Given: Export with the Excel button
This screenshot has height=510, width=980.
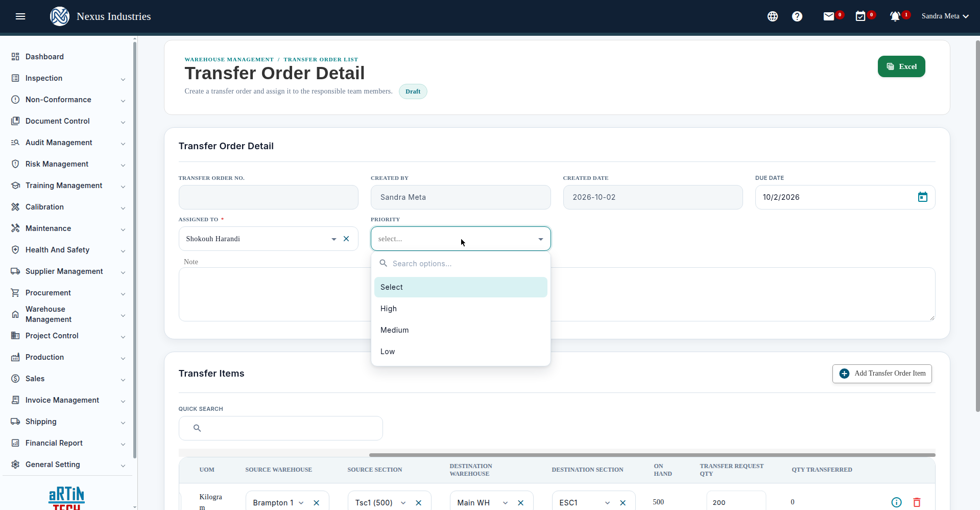Looking at the screenshot, I should coord(901,66).
